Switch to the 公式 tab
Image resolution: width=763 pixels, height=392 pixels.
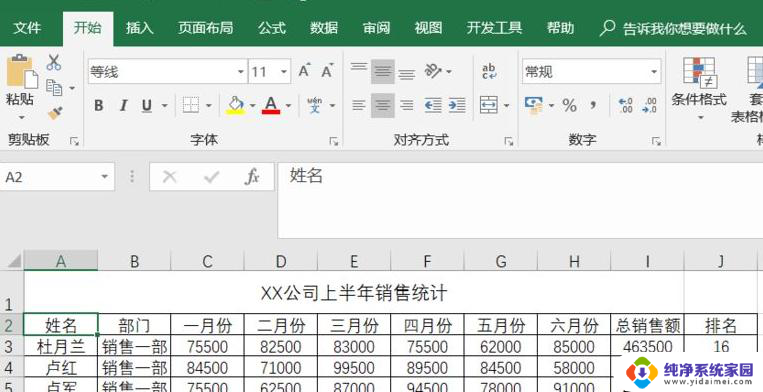click(272, 28)
